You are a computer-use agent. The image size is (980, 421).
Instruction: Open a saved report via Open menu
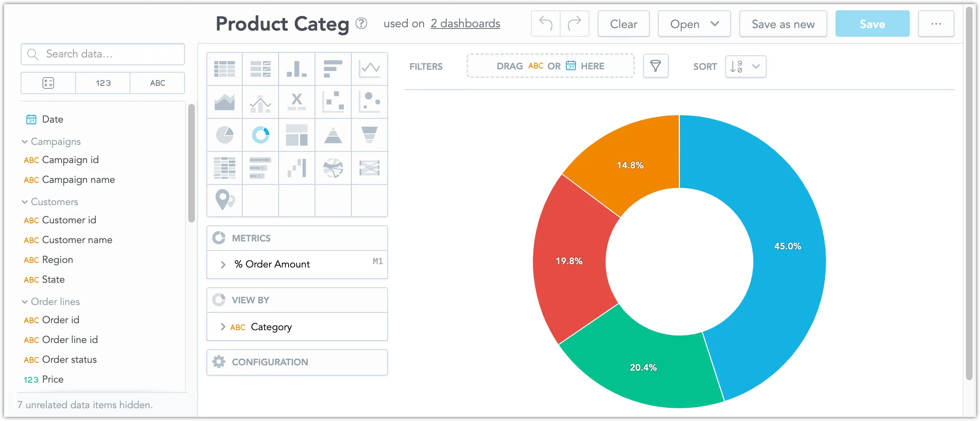tap(694, 24)
